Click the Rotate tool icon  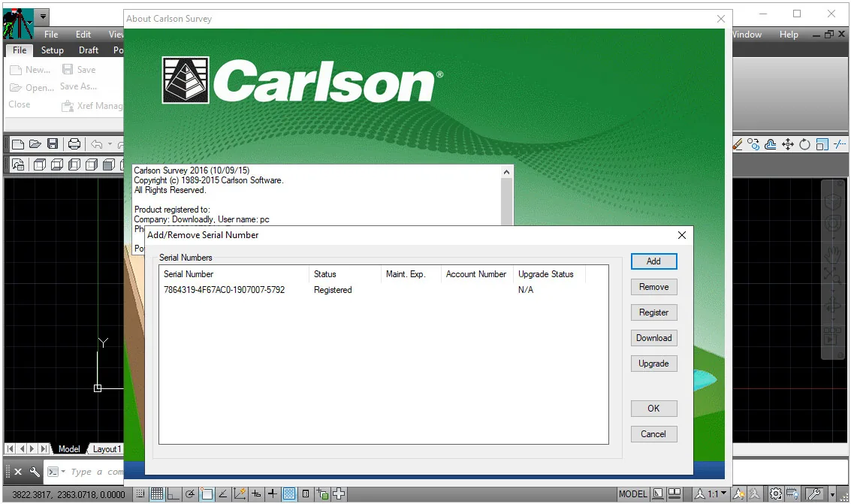[x=805, y=144]
